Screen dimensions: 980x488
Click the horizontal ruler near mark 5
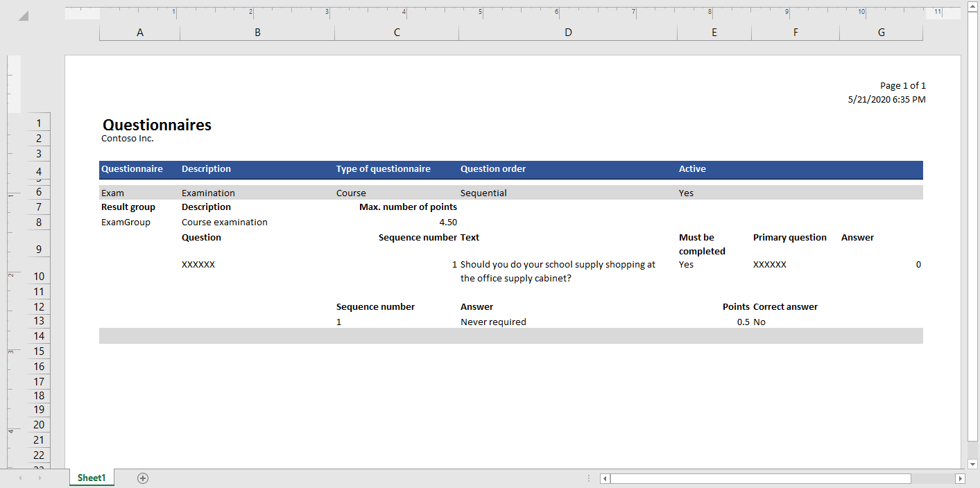pyautogui.click(x=479, y=12)
